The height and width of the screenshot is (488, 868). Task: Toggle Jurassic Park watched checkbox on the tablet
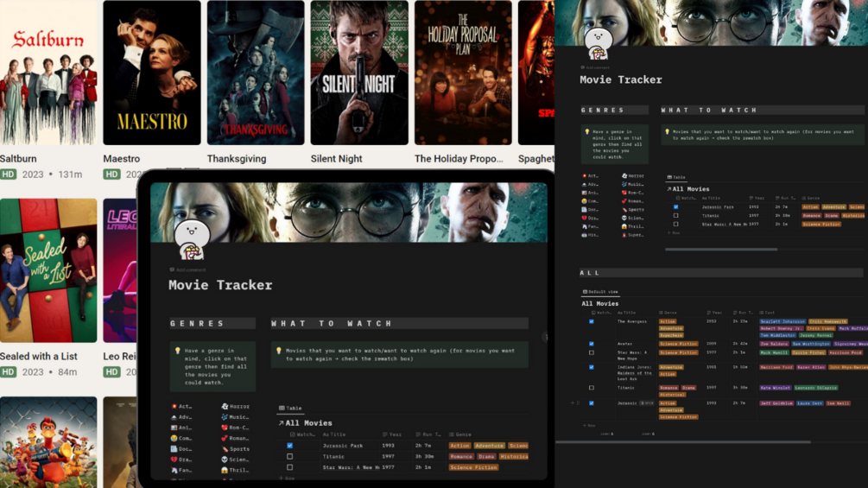point(289,446)
